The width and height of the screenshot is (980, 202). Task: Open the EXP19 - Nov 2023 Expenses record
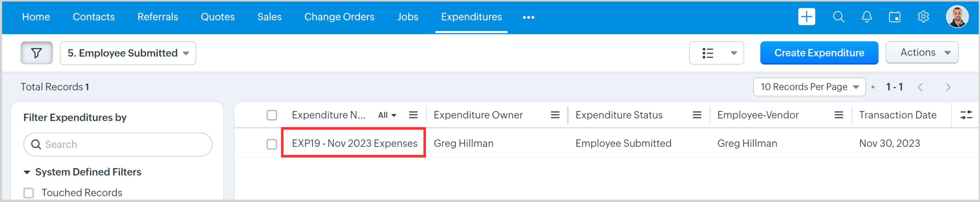(354, 144)
